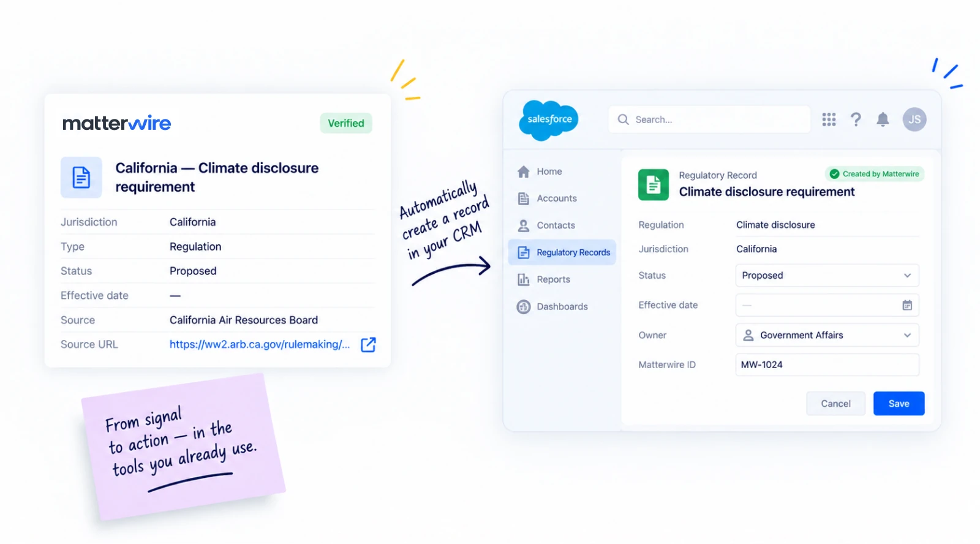Cancel editing the regulatory record
Image resolution: width=980 pixels, height=544 pixels.
point(835,404)
